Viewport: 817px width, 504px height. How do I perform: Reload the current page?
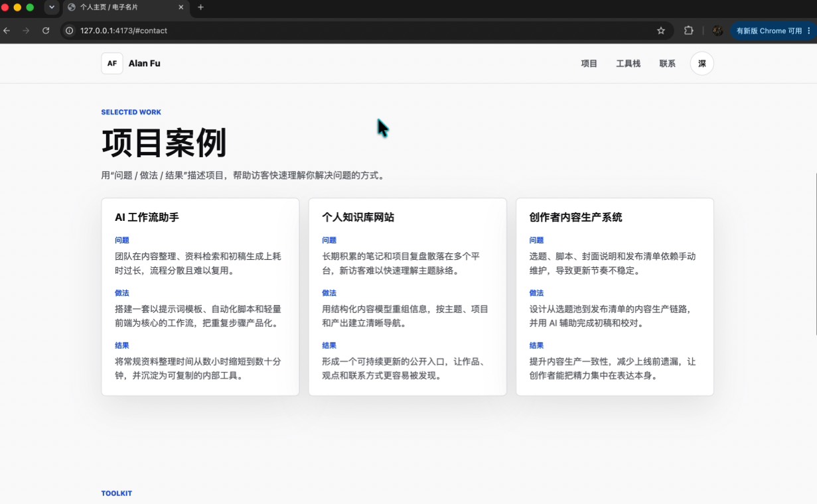click(46, 31)
